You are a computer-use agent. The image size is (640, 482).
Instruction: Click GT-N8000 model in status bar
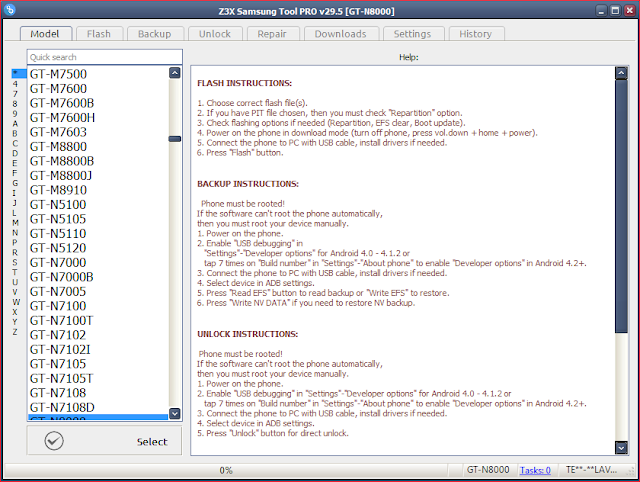coord(488,470)
